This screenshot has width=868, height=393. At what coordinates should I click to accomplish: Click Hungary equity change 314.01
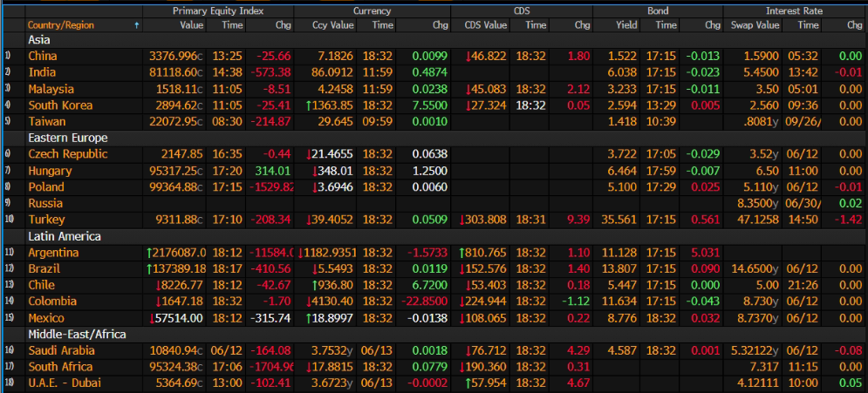272,171
